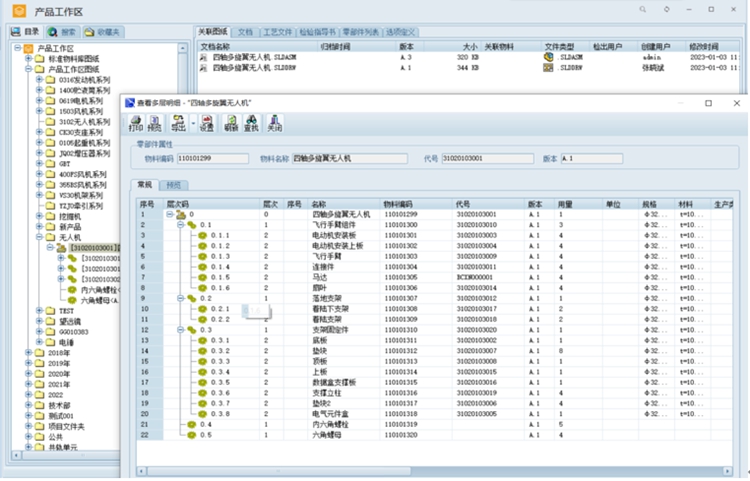Open the 收藏夹 favorites tab

103,32
